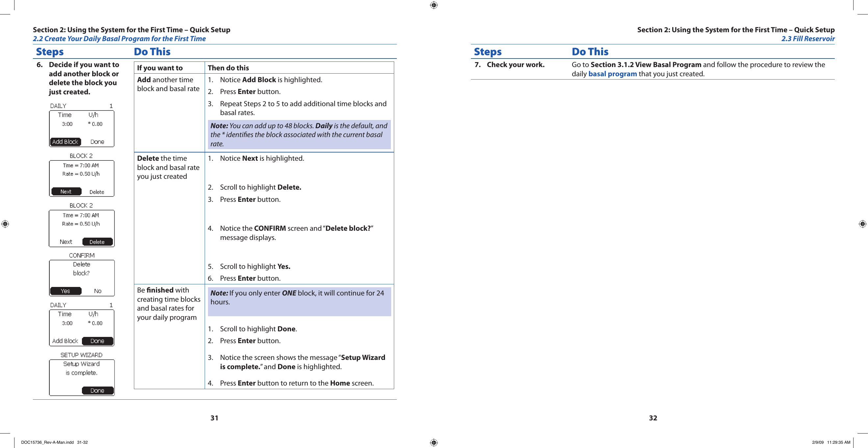Viewport: 868px width, 448px height.
Task: Select the Next option in Block 2
Action: 65,191
